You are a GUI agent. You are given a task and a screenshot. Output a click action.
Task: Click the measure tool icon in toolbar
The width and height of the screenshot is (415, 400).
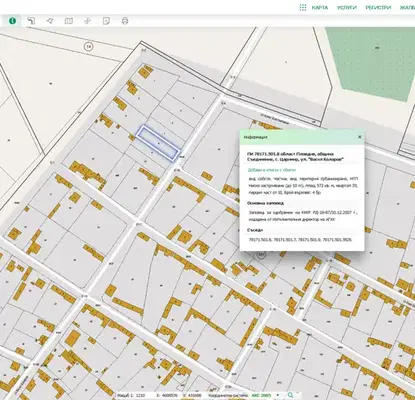pos(87,21)
